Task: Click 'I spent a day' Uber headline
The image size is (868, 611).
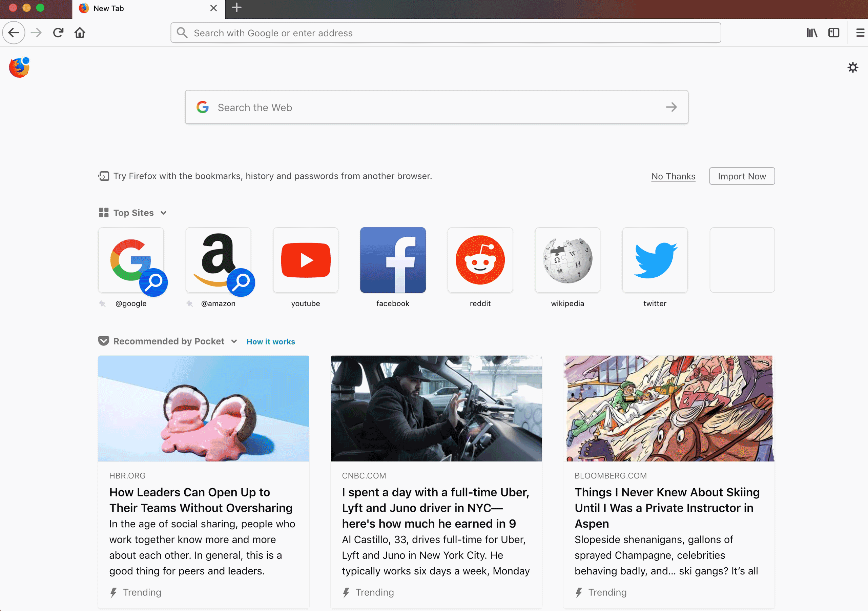Action: (x=435, y=508)
